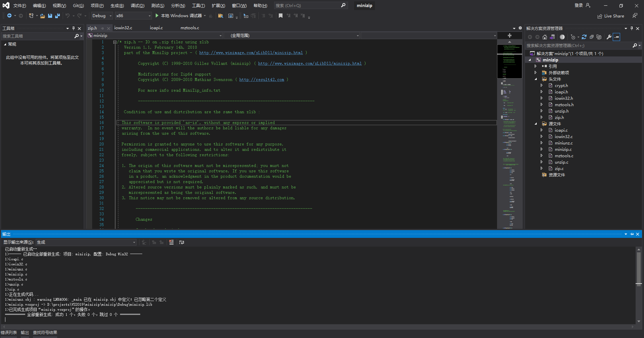Click the new project icon in toolbar
The width and height of the screenshot is (644, 338).
point(31,16)
